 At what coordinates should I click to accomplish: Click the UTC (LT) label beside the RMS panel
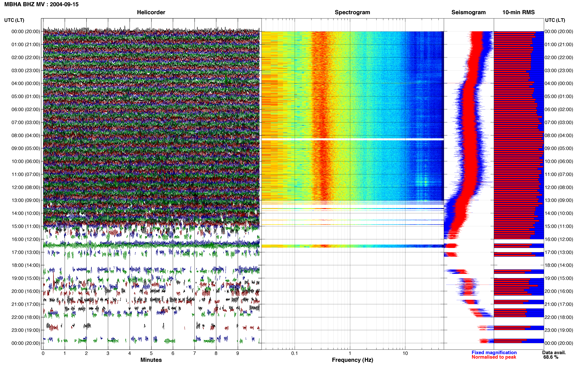[555, 20]
